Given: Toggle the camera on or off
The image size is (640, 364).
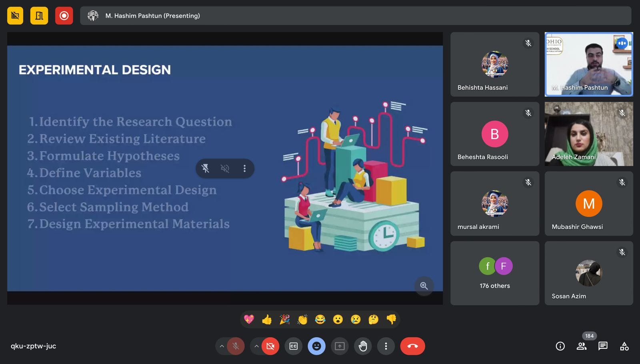Looking at the screenshot, I should click(270, 346).
